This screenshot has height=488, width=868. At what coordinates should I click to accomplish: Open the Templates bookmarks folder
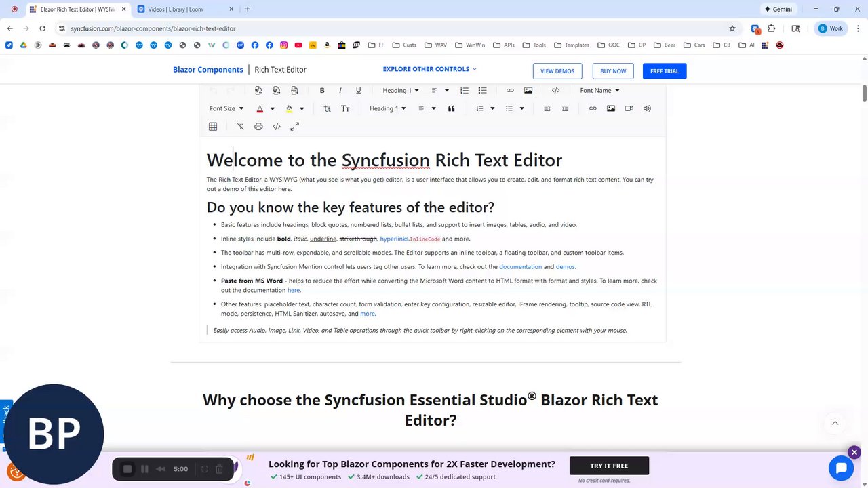pyautogui.click(x=572, y=45)
